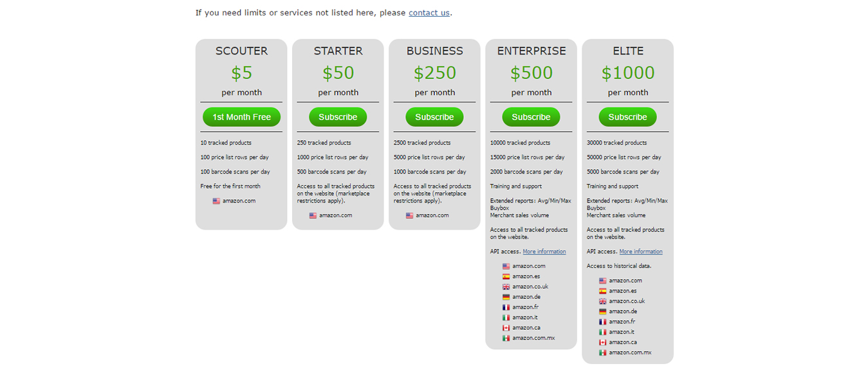Image resolution: width=868 pixels, height=380 pixels.
Task: Subscribe to the Elite plan
Action: point(627,117)
